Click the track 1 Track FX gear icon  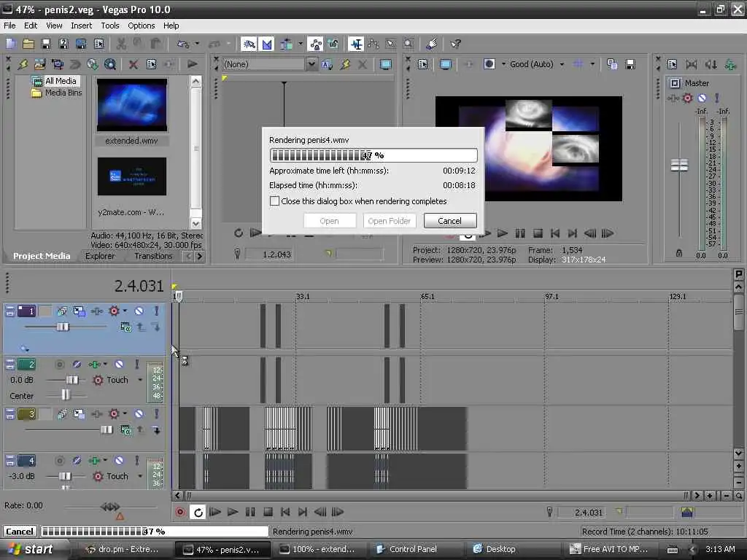(x=114, y=311)
